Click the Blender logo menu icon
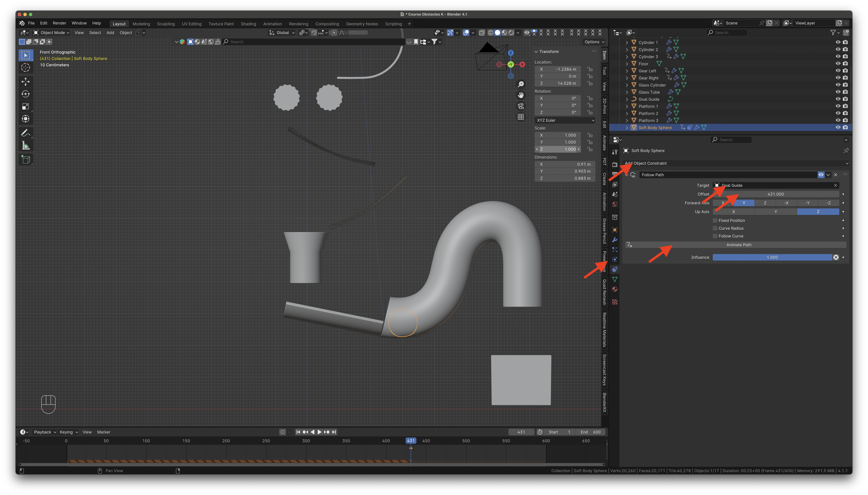 pos(22,23)
